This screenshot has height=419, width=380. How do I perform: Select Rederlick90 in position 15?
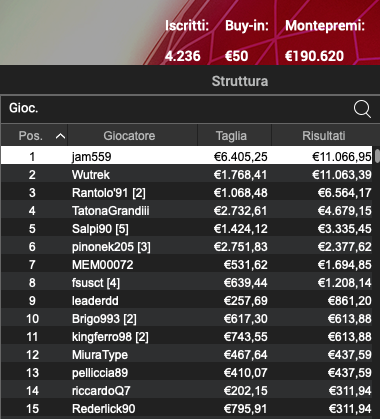(x=187, y=409)
